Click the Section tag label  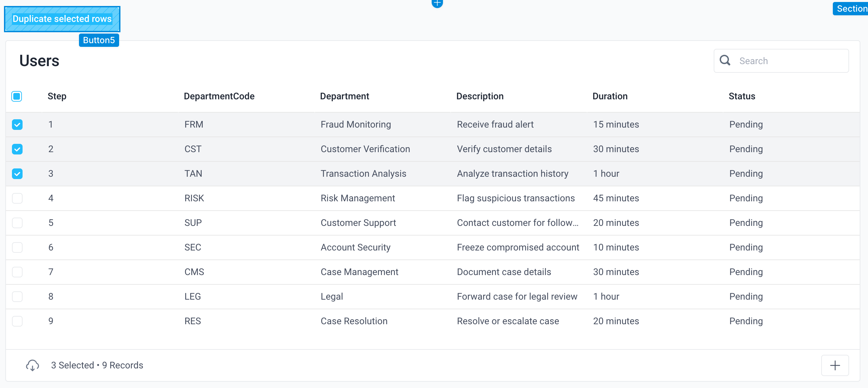click(851, 8)
